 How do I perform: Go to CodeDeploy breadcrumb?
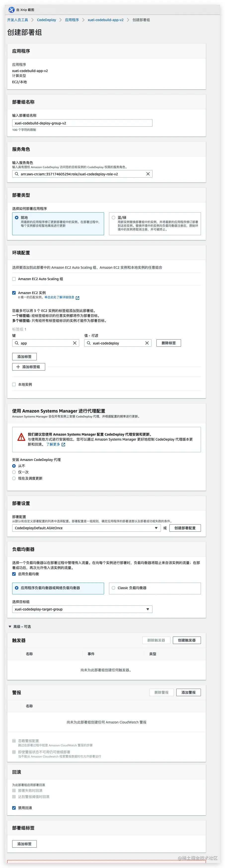click(46, 20)
